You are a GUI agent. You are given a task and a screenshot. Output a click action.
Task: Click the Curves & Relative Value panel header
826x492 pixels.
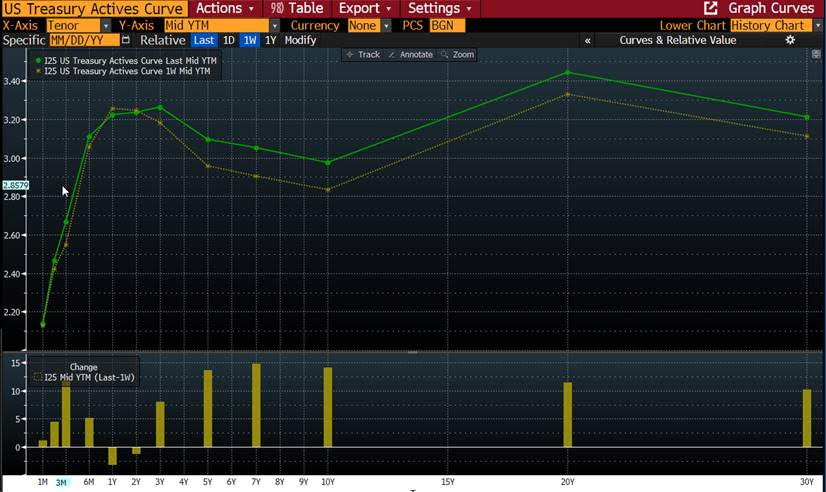point(677,40)
